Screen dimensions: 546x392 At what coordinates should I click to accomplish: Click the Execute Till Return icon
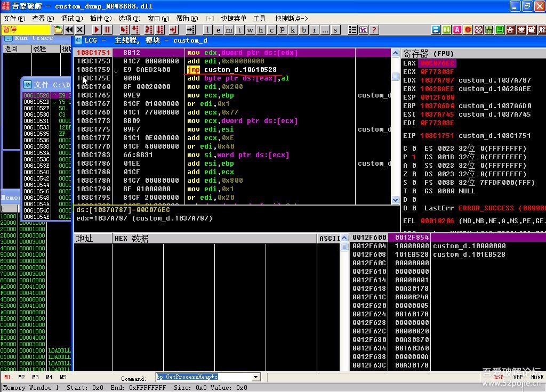coord(173,30)
